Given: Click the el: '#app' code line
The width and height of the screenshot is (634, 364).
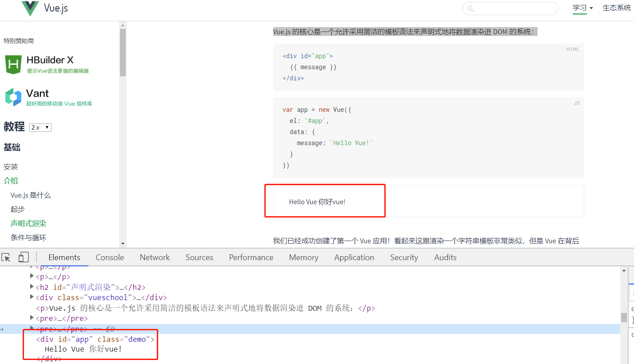Looking at the screenshot, I should pos(309,121).
